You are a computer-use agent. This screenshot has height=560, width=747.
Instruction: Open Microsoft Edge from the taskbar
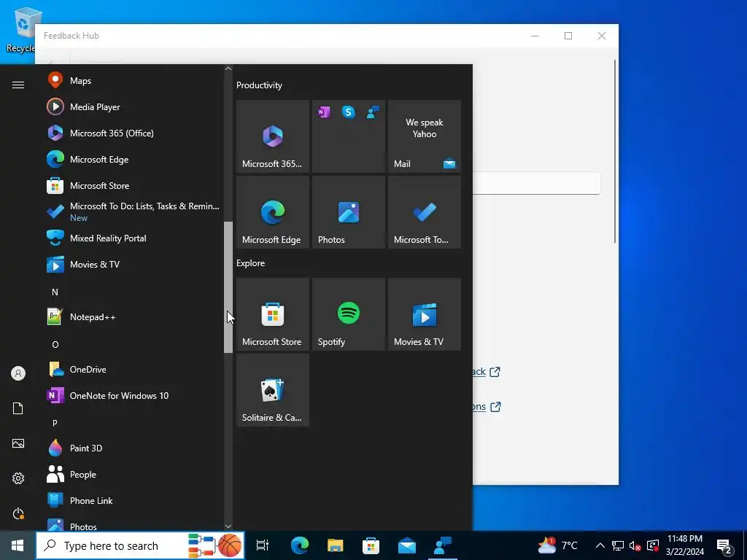(300, 545)
